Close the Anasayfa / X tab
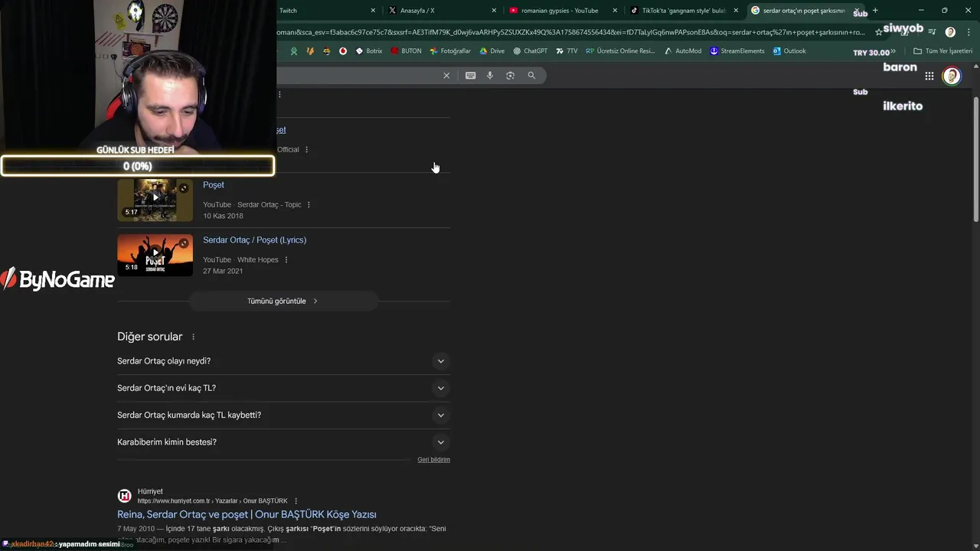 click(x=494, y=11)
